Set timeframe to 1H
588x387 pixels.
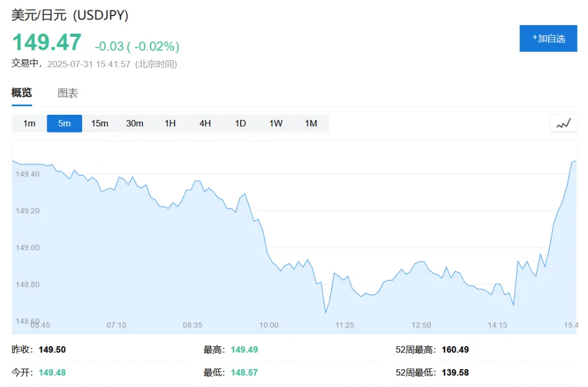tap(170, 123)
